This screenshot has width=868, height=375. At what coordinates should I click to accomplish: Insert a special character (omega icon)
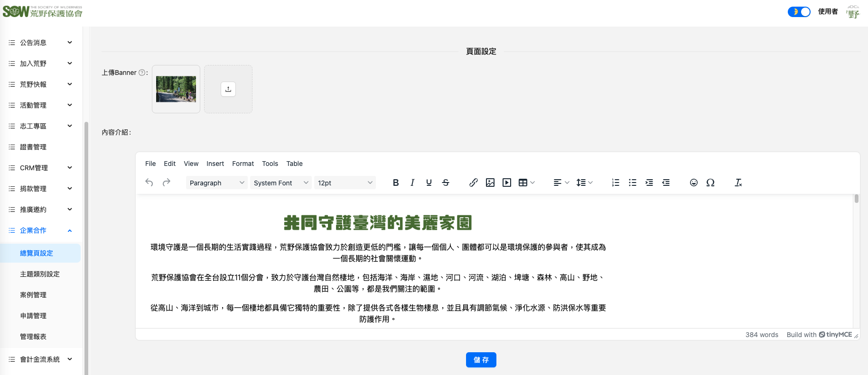pyautogui.click(x=710, y=183)
